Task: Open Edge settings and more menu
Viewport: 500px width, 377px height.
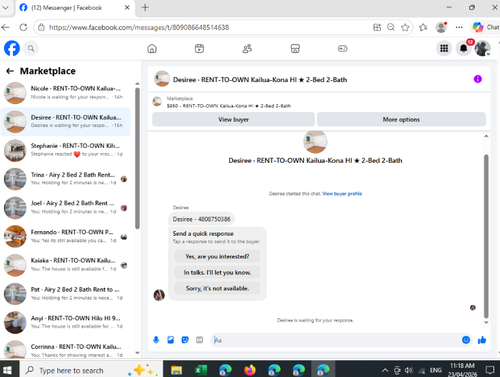Action: click(459, 27)
